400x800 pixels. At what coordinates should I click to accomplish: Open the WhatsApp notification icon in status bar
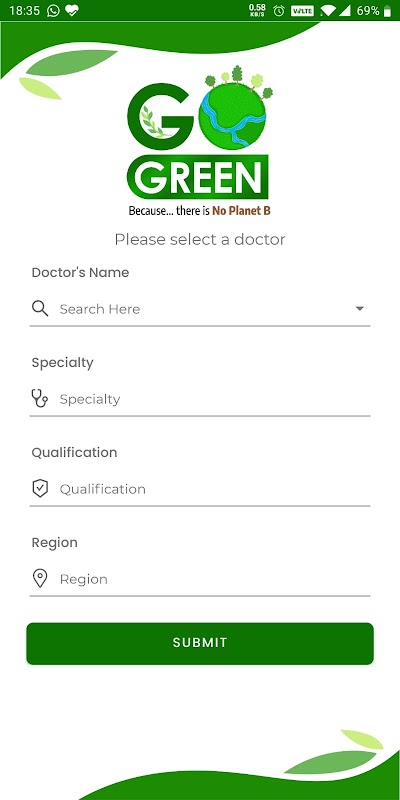pos(53,11)
